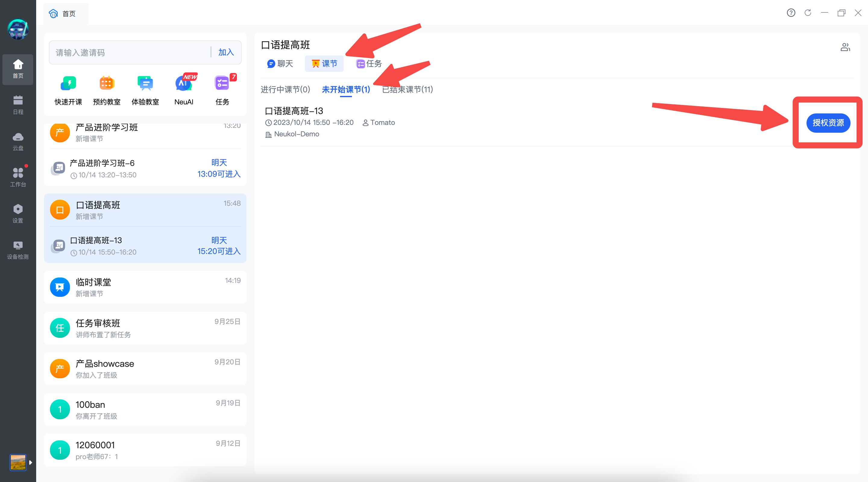Screen dimensions: 868x482
Task: Click 13:09可进入 for 产品进阶学习班–6
Action: [x=219, y=174]
